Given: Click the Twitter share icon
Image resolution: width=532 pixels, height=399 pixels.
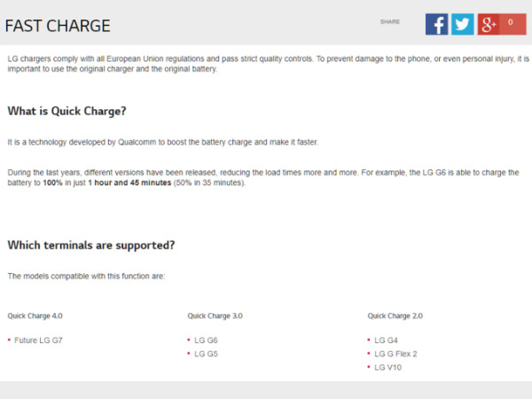Looking at the screenshot, I should pos(462,24).
